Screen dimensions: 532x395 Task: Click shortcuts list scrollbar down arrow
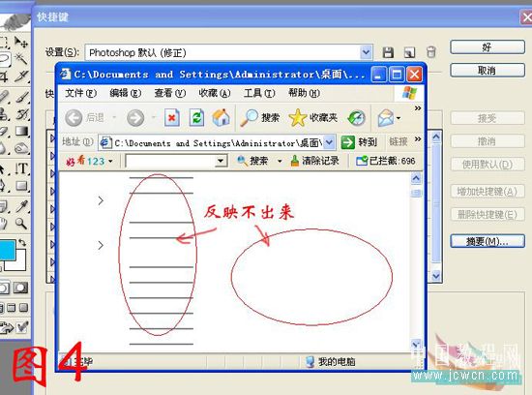click(436, 276)
